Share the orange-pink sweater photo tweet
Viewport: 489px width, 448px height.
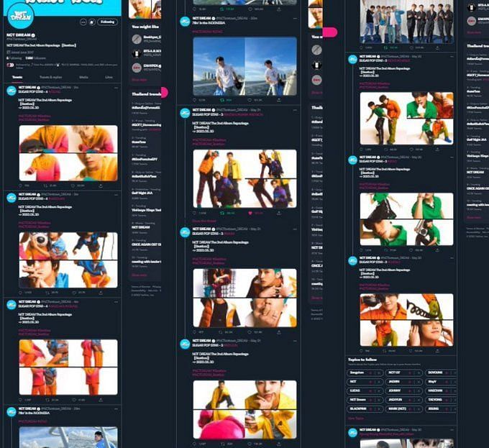point(101,186)
